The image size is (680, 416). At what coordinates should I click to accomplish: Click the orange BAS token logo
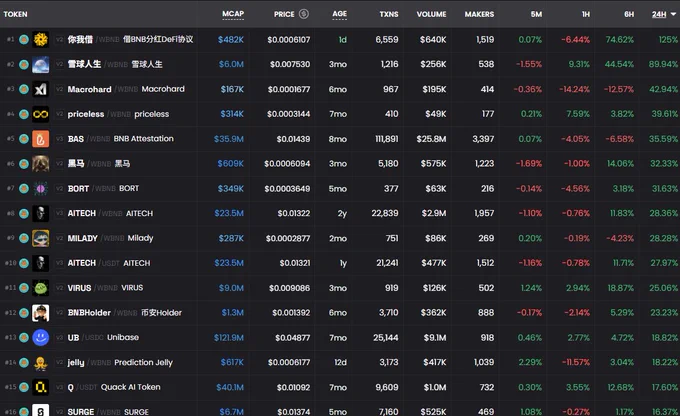click(40, 139)
